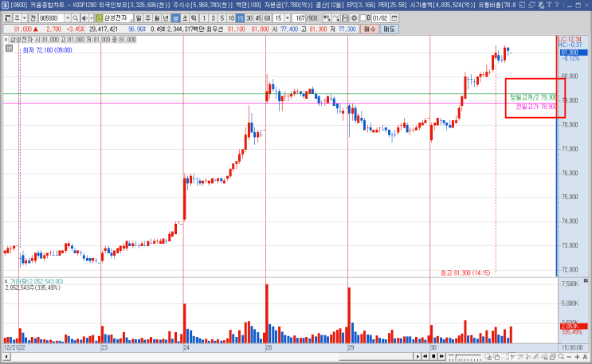This screenshot has width=592, height=364.
Task: Expand the stock code history dropdown
Action: (68, 18)
